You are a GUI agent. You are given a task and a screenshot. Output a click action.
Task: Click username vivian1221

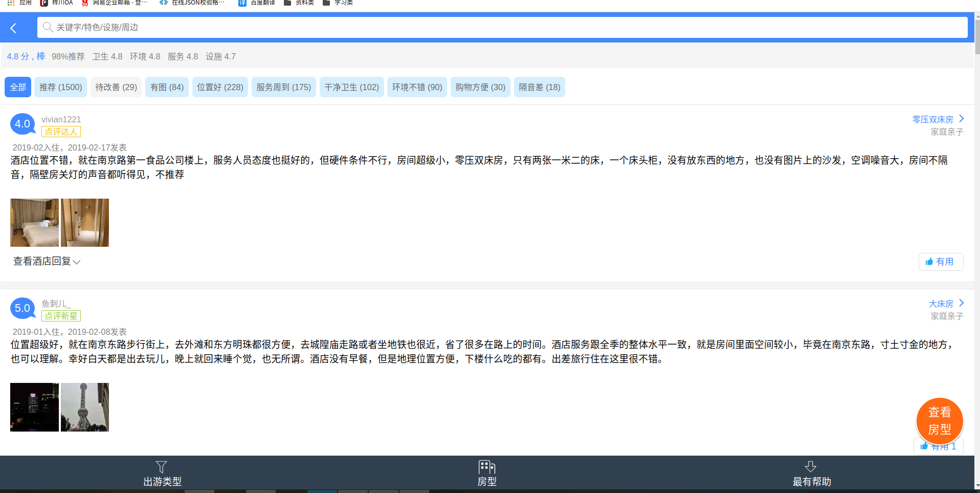(61, 119)
